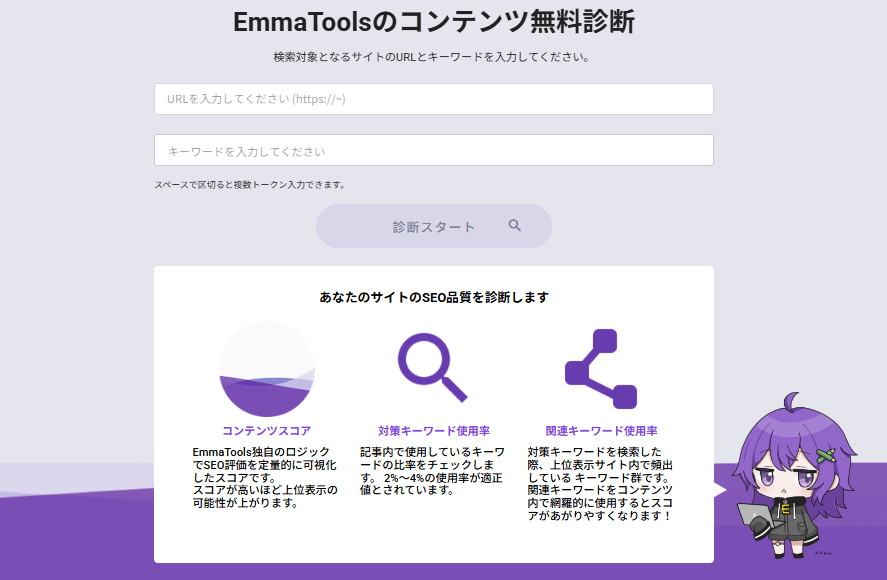Click the purple connected-nodes share icon

pyautogui.click(x=600, y=369)
